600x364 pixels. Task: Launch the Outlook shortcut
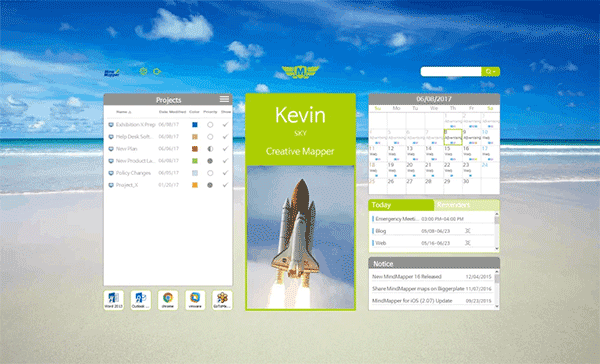(141, 300)
